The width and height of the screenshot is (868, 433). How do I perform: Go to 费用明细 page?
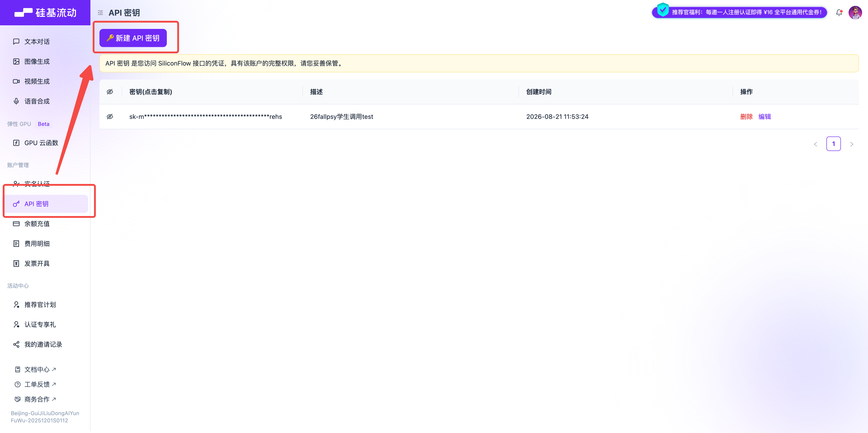click(x=37, y=244)
